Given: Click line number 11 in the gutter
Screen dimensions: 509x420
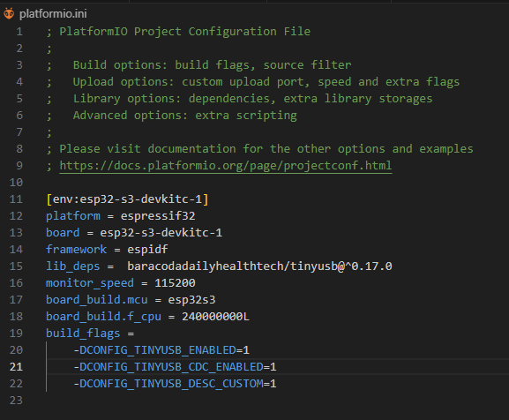Looking at the screenshot, I should tap(16, 199).
